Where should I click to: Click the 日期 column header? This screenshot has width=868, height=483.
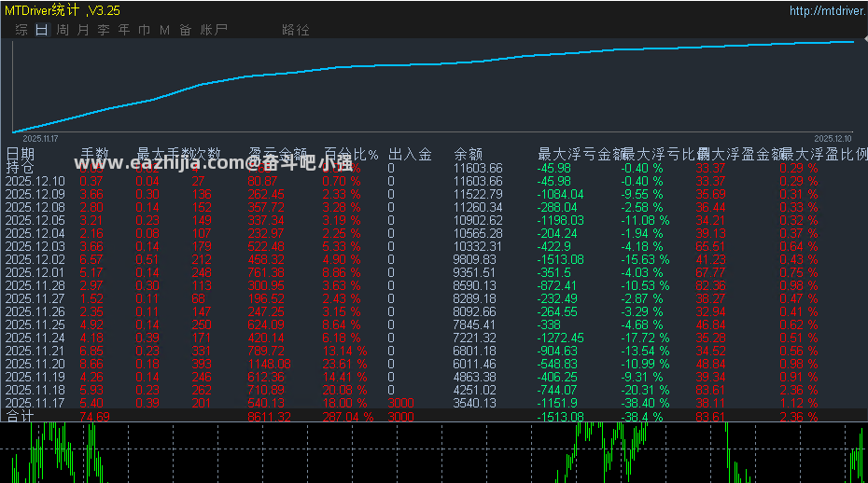(x=20, y=154)
